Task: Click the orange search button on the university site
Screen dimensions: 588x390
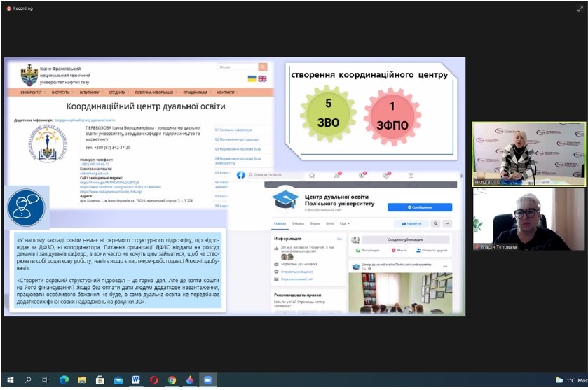Action: pyautogui.click(x=263, y=67)
